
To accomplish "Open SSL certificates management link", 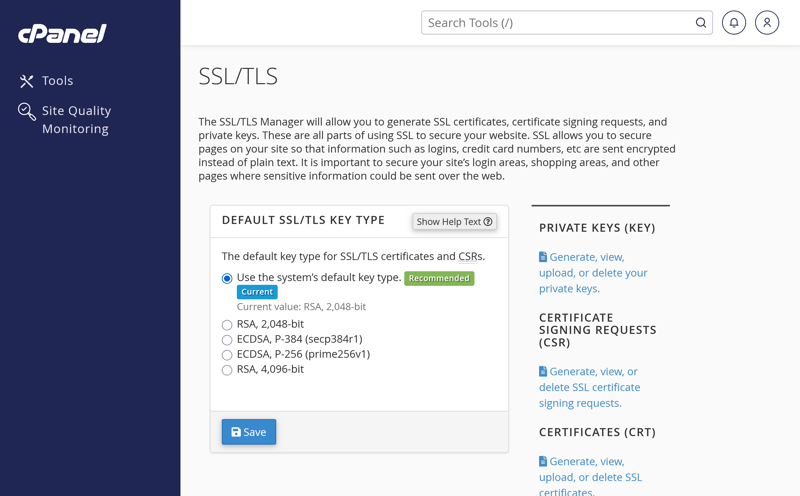I will [x=590, y=477].
